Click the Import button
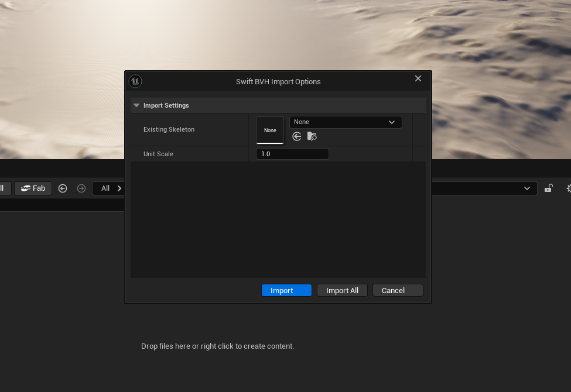 coord(286,290)
